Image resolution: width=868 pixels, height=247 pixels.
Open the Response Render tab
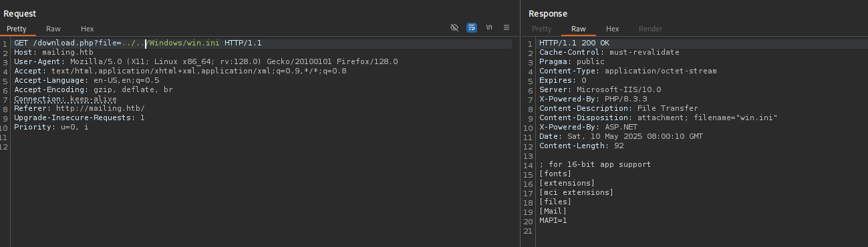(x=651, y=29)
